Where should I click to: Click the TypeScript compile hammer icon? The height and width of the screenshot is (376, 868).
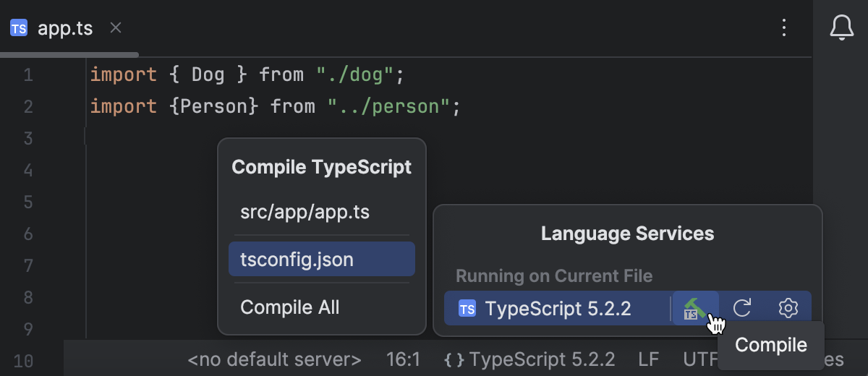point(695,308)
